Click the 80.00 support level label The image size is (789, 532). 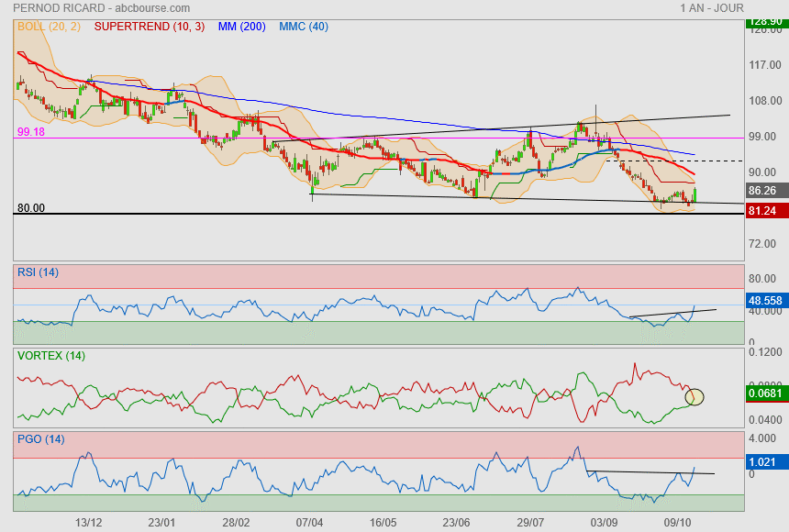pyautogui.click(x=31, y=208)
